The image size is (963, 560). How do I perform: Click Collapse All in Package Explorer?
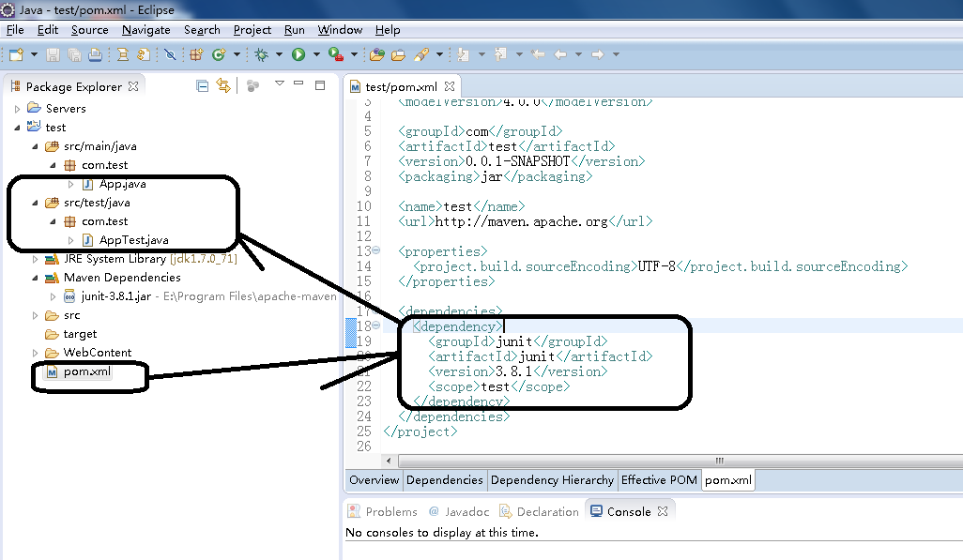click(x=202, y=85)
